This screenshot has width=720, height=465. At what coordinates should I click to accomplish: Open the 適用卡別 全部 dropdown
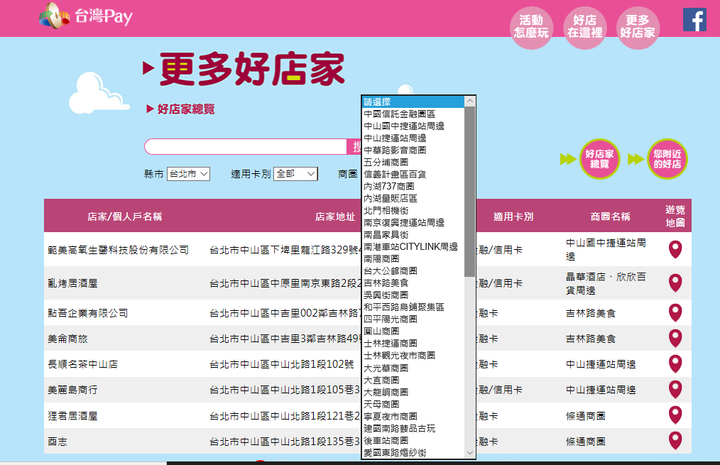(x=296, y=174)
